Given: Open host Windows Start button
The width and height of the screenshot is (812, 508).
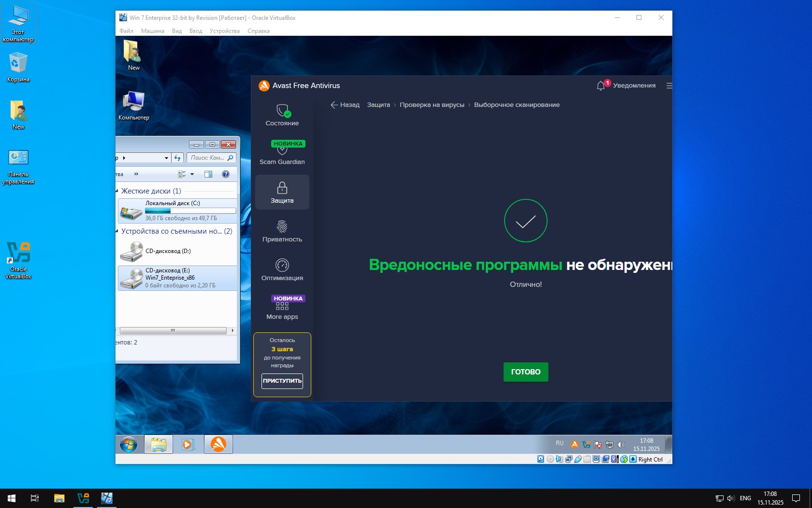Looking at the screenshot, I should coord(12,498).
